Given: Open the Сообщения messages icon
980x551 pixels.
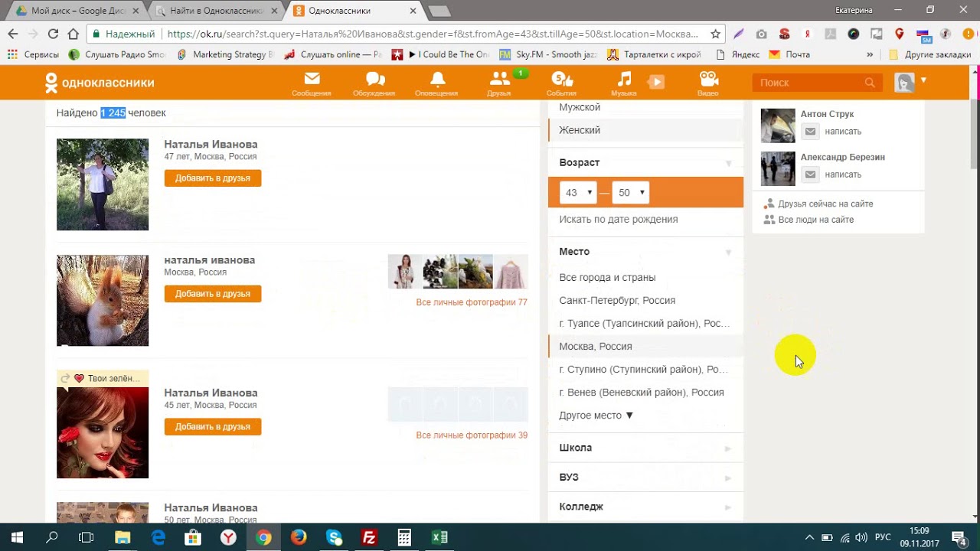Looking at the screenshot, I should pos(311,83).
